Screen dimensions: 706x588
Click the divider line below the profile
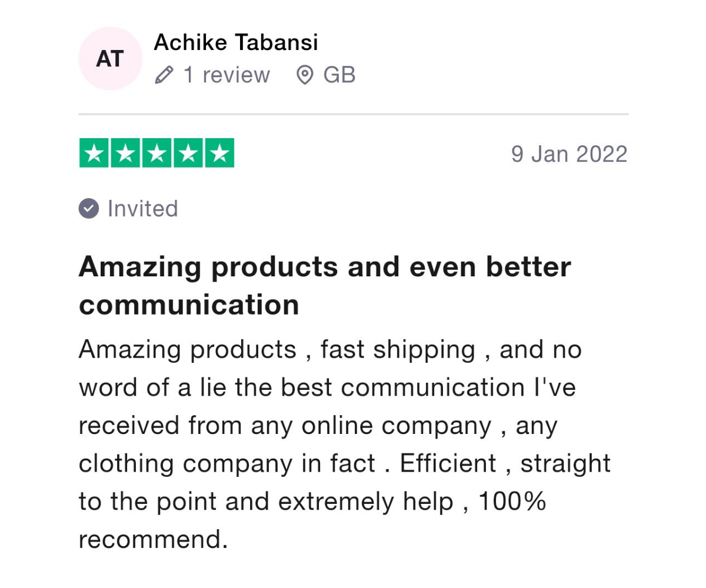[354, 114]
